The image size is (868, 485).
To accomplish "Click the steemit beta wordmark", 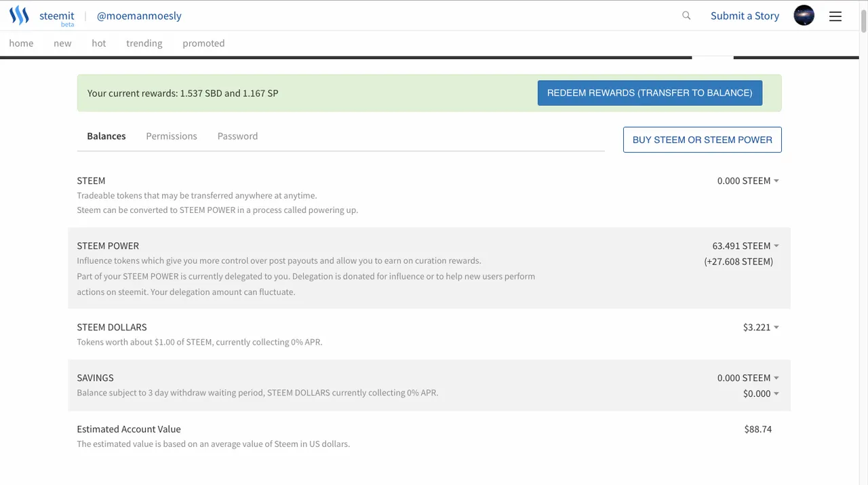I will coord(57,17).
